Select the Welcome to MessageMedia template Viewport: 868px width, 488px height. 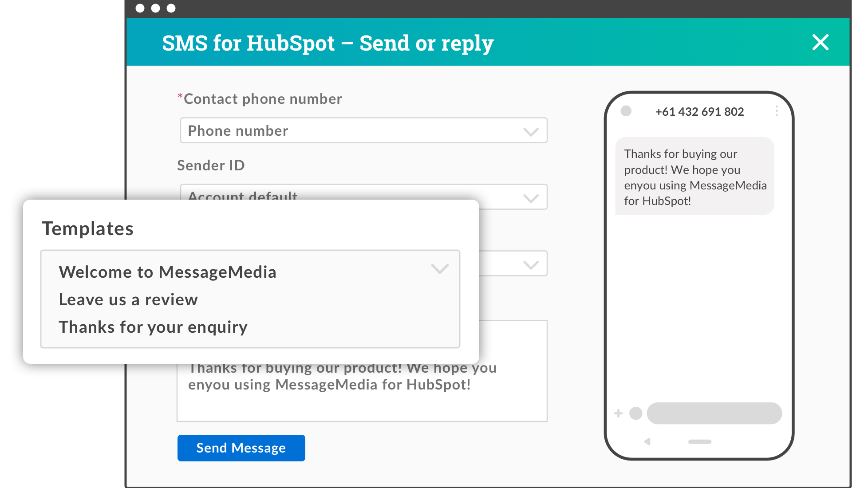pyautogui.click(x=167, y=271)
